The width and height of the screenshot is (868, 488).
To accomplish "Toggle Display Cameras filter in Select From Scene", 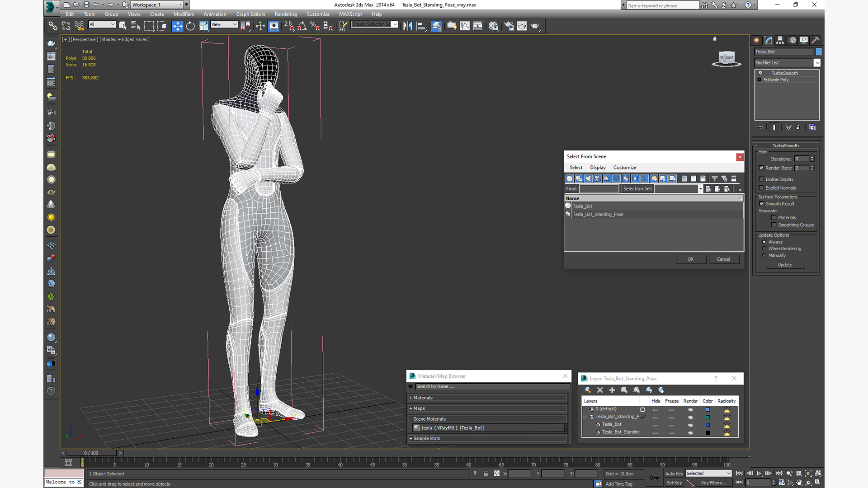I will [598, 178].
